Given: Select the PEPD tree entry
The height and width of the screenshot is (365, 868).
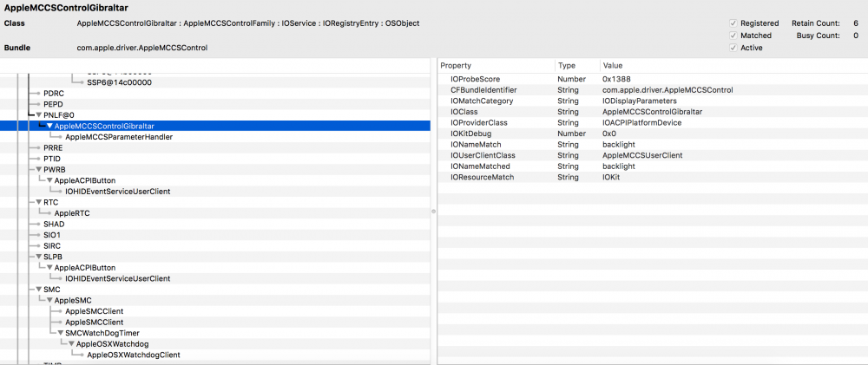Looking at the screenshot, I should pyautogui.click(x=53, y=104).
